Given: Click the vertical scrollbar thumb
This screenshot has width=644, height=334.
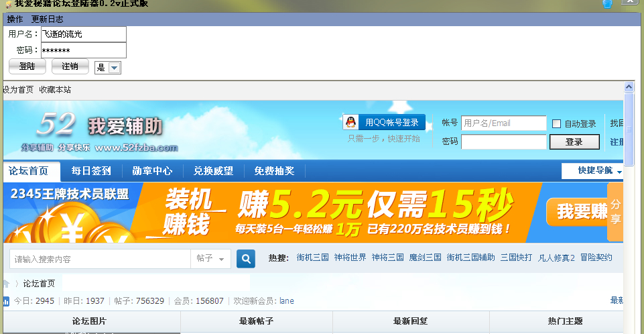Looking at the screenshot, I should click(629, 129).
